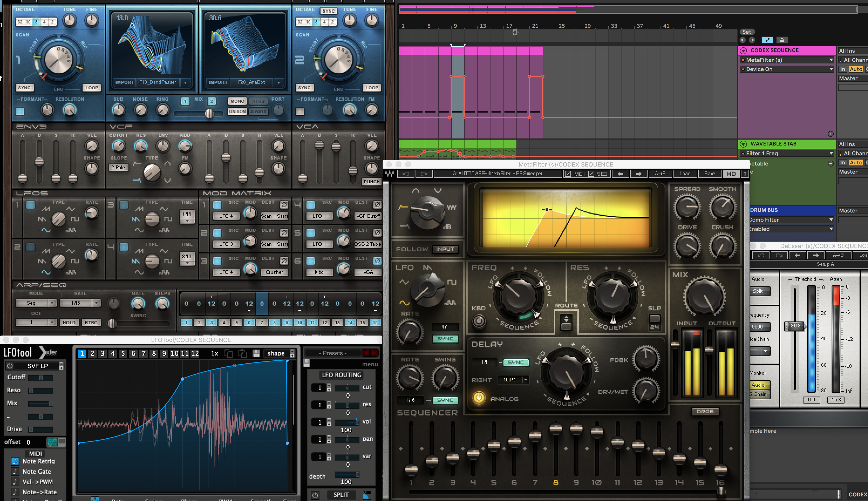This screenshot has height=501, width=868.
Task: Open MetaFilter help question mark
Action: (x=745, y=174)
